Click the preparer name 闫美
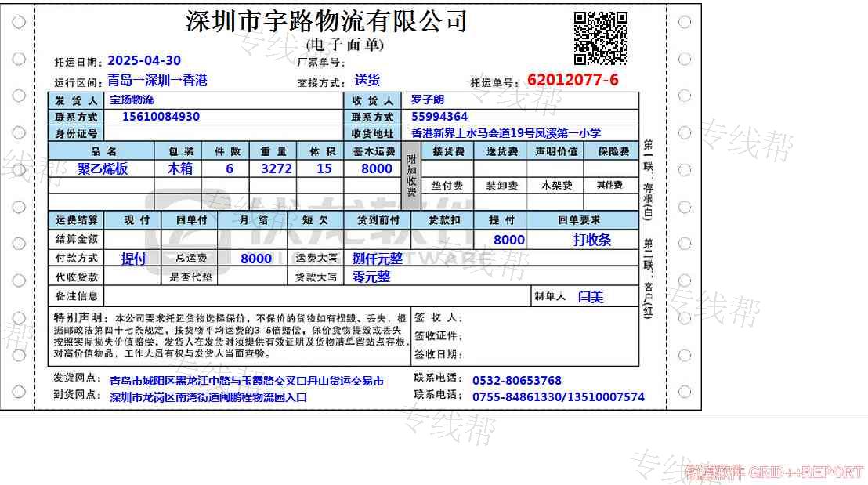This screenshot has height=485, width=868. (590, 297)
